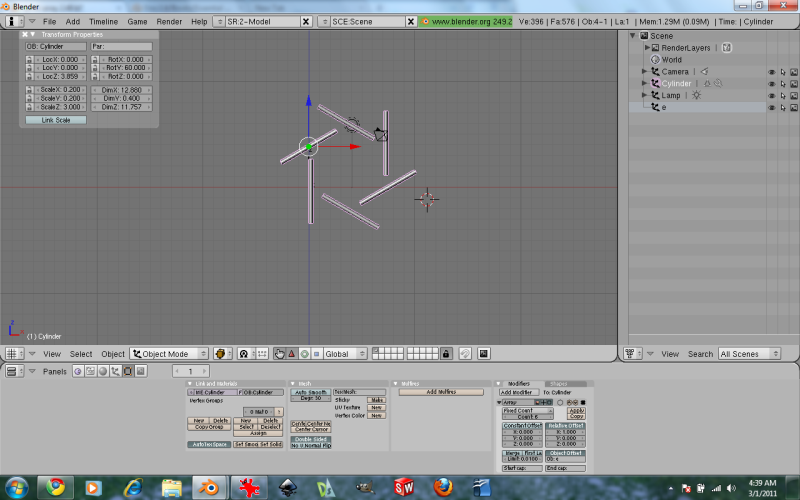
Task: Open the Object Mode dropdown
Action: [x=169, y=354]
